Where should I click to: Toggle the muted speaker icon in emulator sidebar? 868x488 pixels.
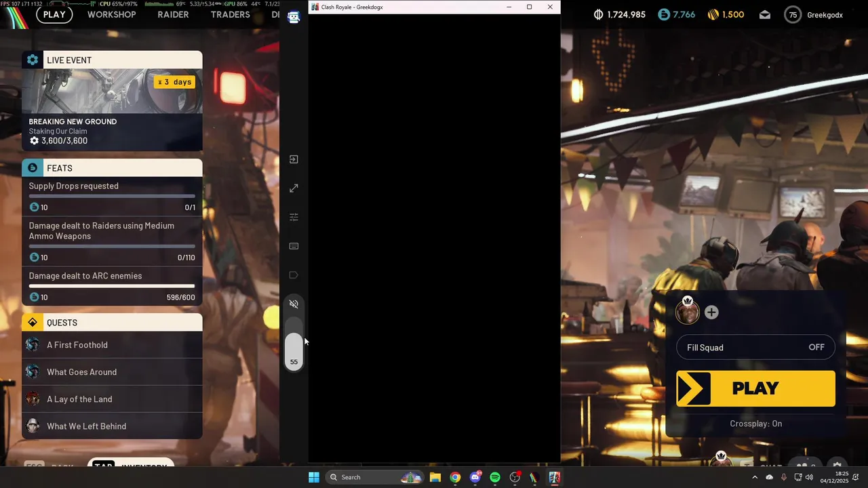tap(294, 304)
